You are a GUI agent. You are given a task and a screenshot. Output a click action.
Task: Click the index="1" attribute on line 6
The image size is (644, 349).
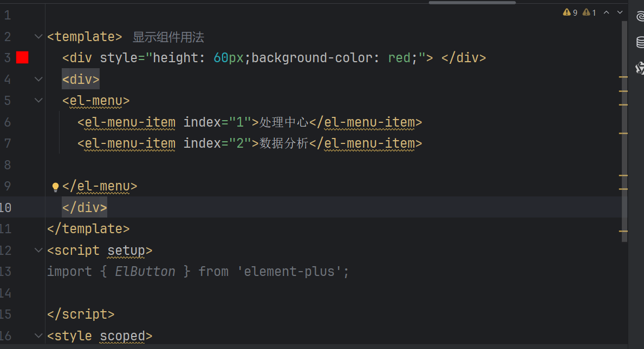point(217,122)
